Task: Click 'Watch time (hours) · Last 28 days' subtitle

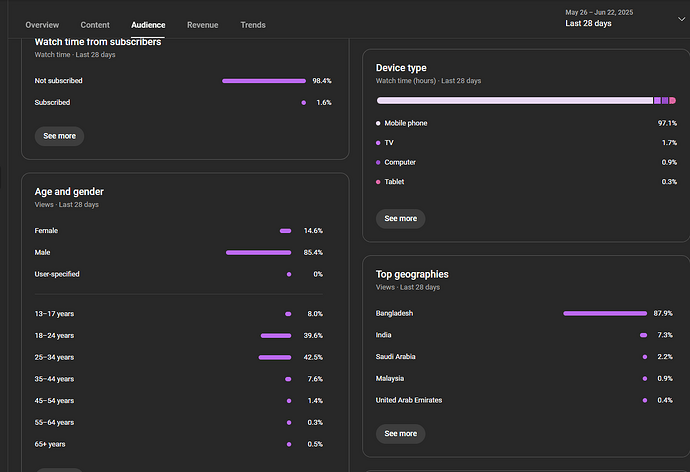Action: (428, 81)
